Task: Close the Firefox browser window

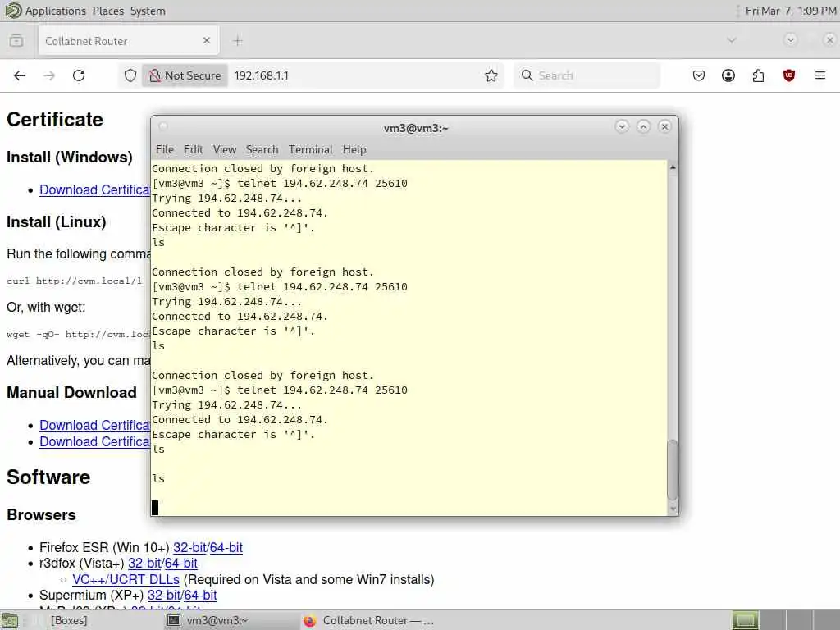Action: point(829,40)
